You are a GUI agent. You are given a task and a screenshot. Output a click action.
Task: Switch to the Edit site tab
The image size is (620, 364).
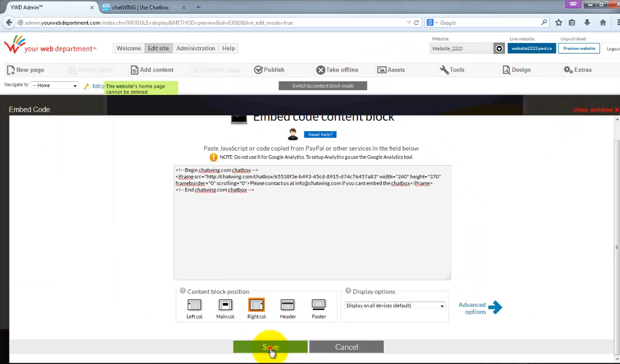[158, 48]
